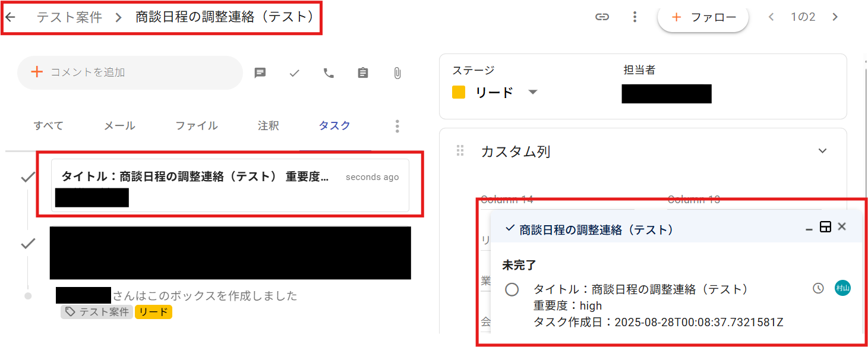This screenshot has width=868, height=347.
Task: Switch to the すべて tab
Action: coord(48,126)
